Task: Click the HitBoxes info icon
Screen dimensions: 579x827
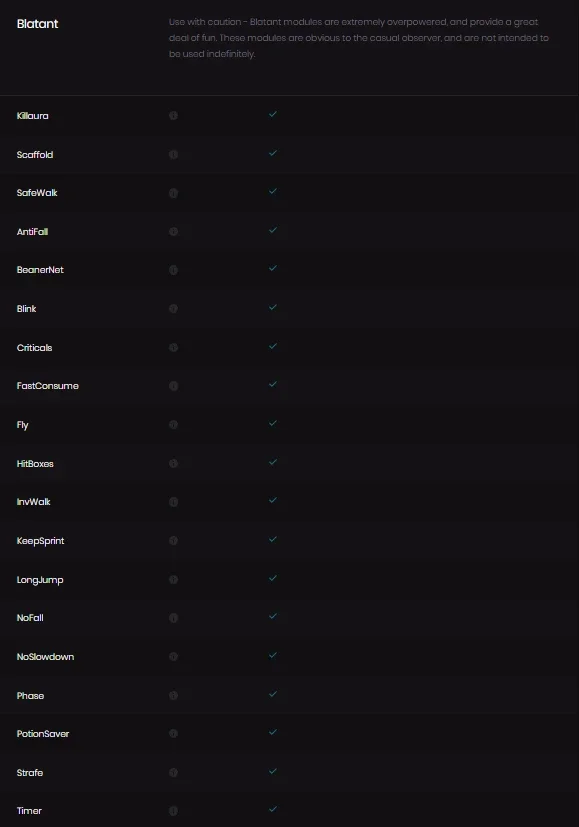Action: point(173,464)
